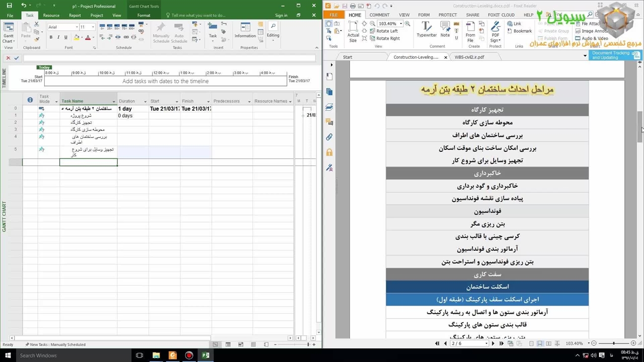Expand the Foxit zoom percentage dropdown

point(401,24)
